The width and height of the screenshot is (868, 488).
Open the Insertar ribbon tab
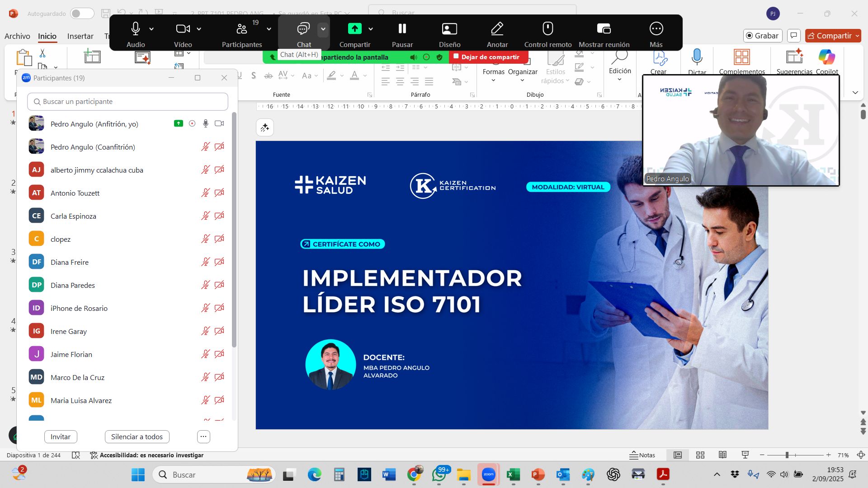tap(80, 36)
